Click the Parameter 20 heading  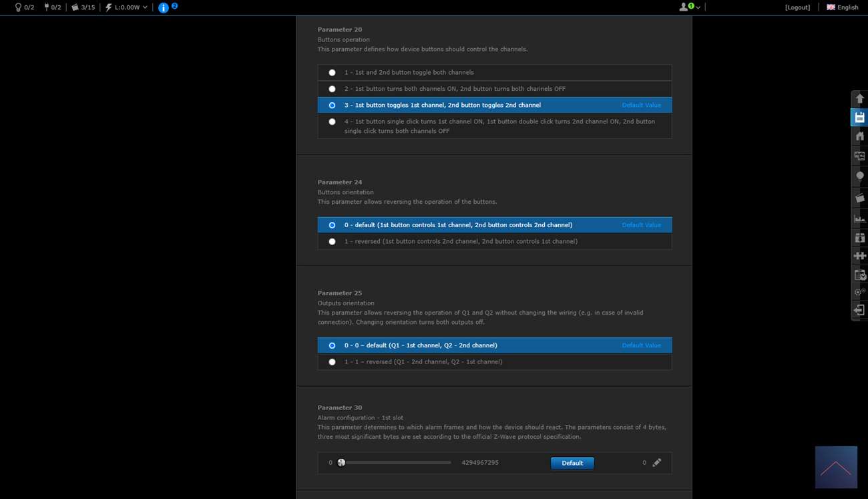(340, 29)
